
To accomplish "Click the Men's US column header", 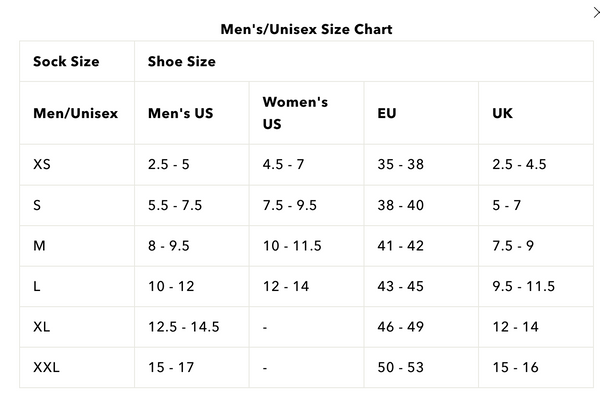I will point(180,113).
